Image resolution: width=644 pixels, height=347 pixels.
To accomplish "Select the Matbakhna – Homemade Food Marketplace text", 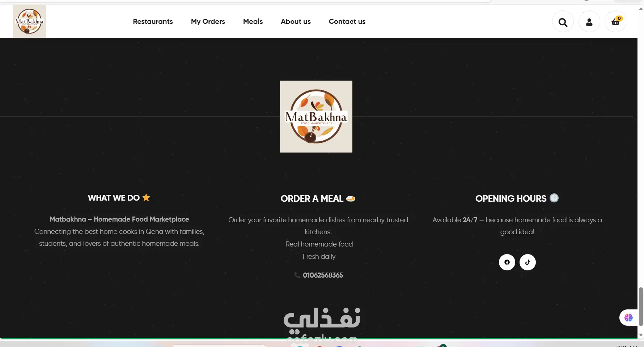I will coord(119,219).
